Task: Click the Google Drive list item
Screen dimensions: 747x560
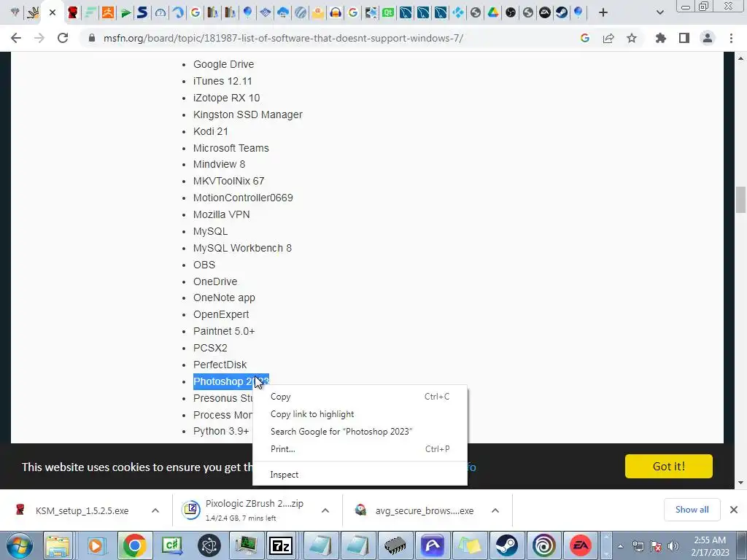Action: 223,64
